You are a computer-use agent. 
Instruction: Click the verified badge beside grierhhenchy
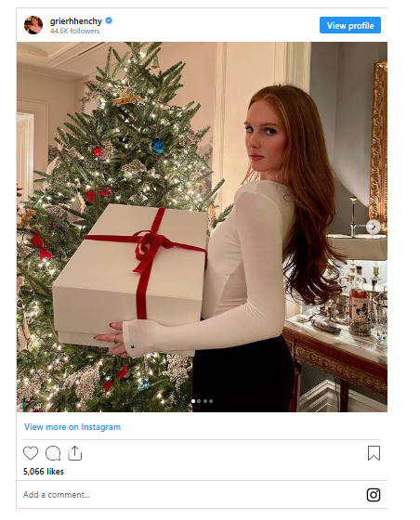[109, 20]
